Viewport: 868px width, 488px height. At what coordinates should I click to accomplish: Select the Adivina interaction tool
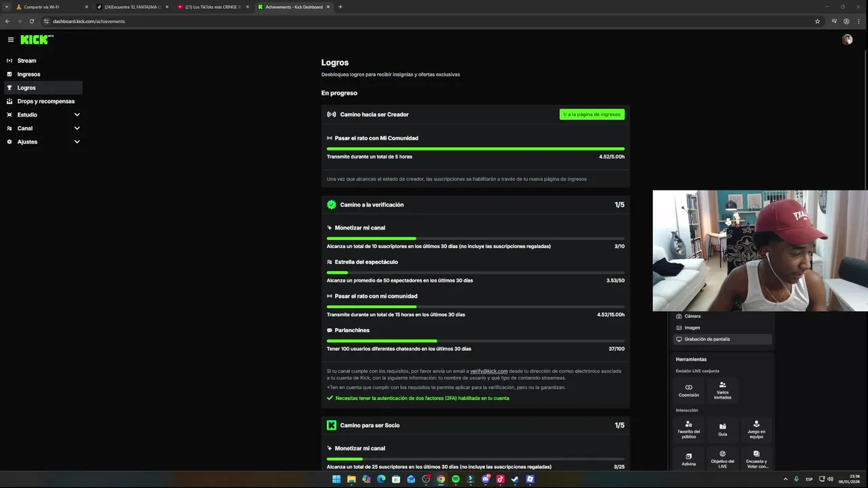[688, 459]
